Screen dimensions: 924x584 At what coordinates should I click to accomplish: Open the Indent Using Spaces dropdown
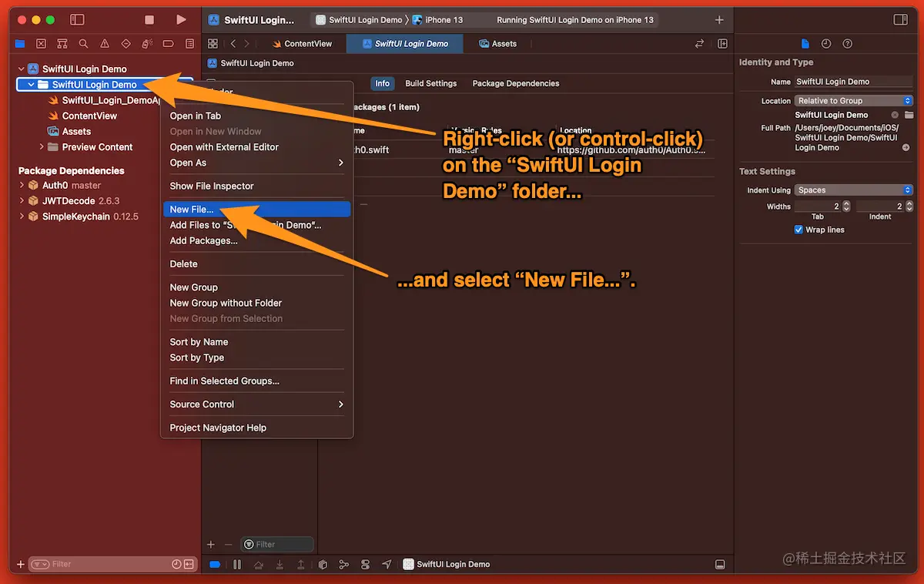[x=853, y=190]
